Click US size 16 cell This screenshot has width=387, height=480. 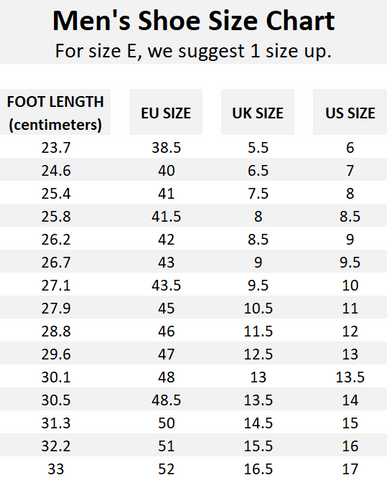(350, 446)
